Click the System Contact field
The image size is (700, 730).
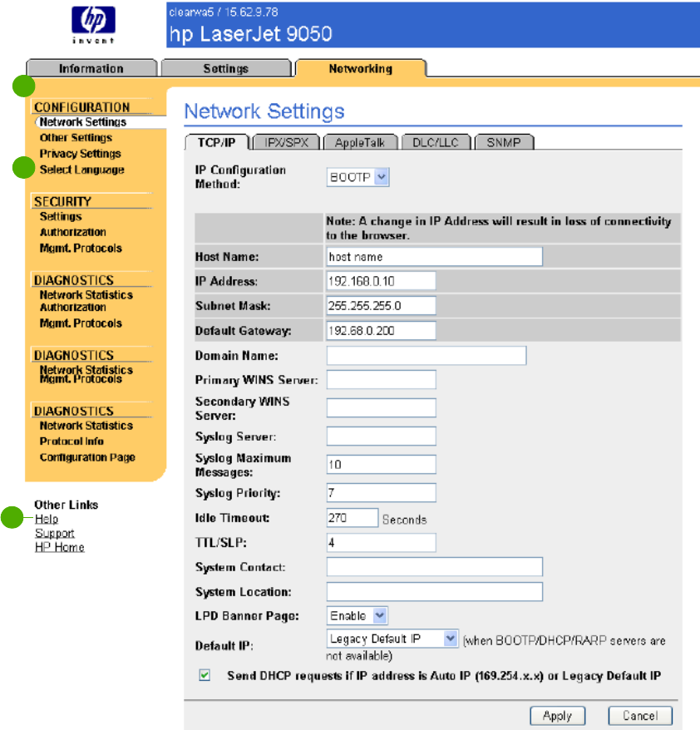(x=435, y=567)
